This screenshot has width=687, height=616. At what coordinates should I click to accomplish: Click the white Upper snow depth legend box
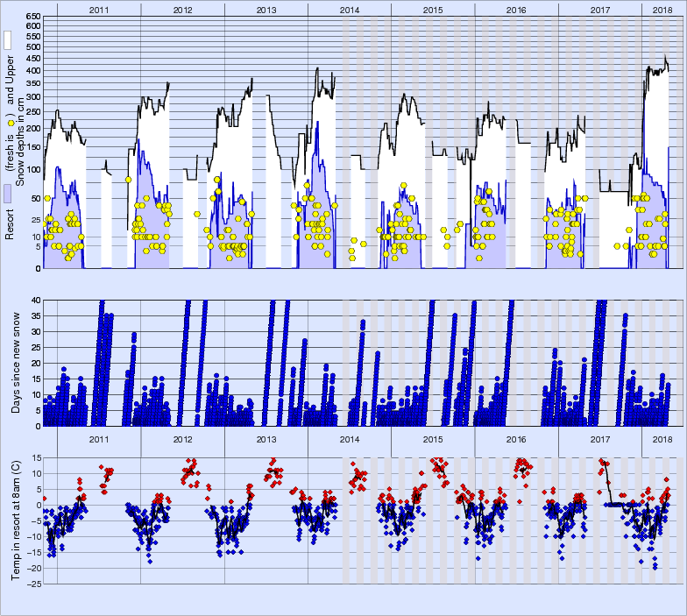click(7, 41)
